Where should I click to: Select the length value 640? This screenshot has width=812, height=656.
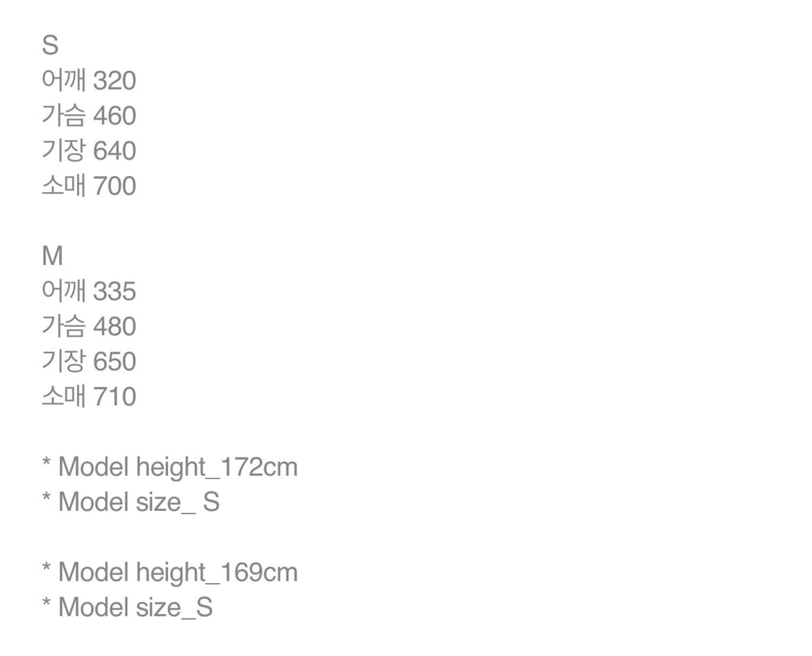(x=114, y=151)
